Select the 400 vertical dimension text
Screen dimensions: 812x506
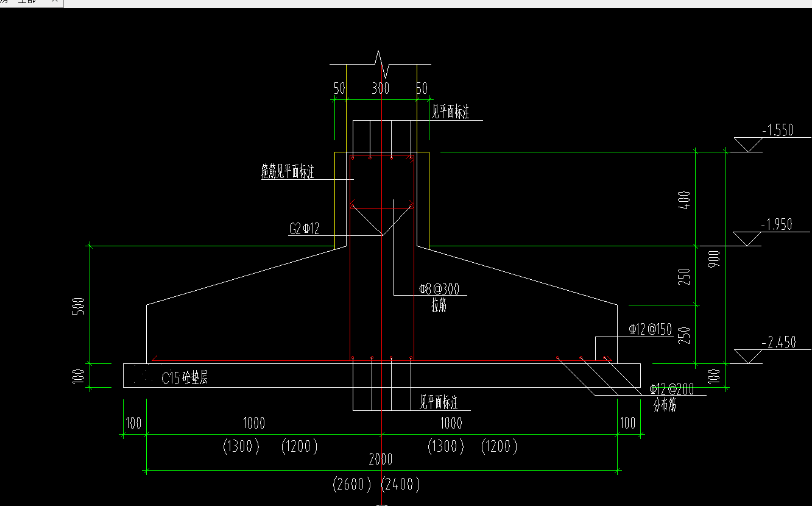click(683, 200)
